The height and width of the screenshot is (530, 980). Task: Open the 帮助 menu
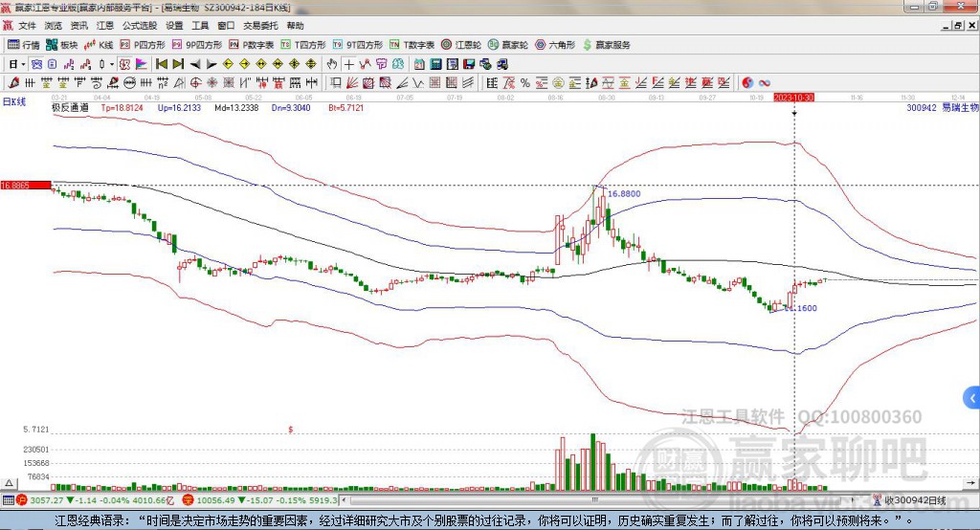(295, 26)
